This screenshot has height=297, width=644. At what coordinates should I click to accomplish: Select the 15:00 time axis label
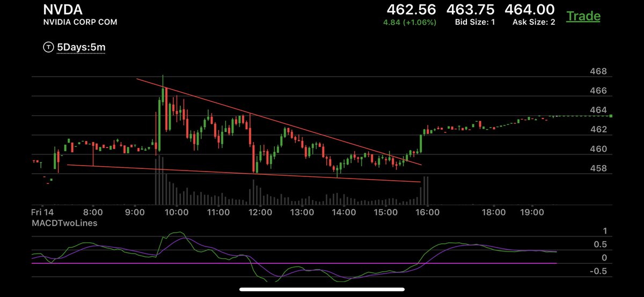coord(386,213)
